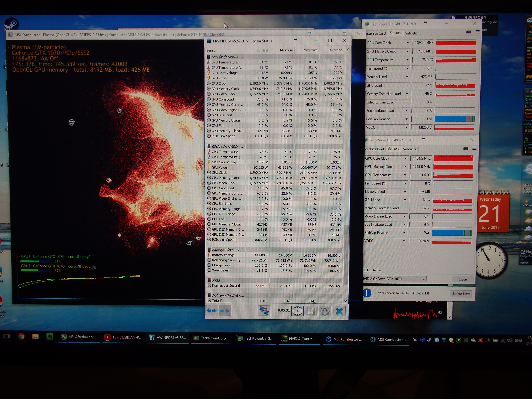Take screenshot with upper GPU-Z camera icon

469,32
